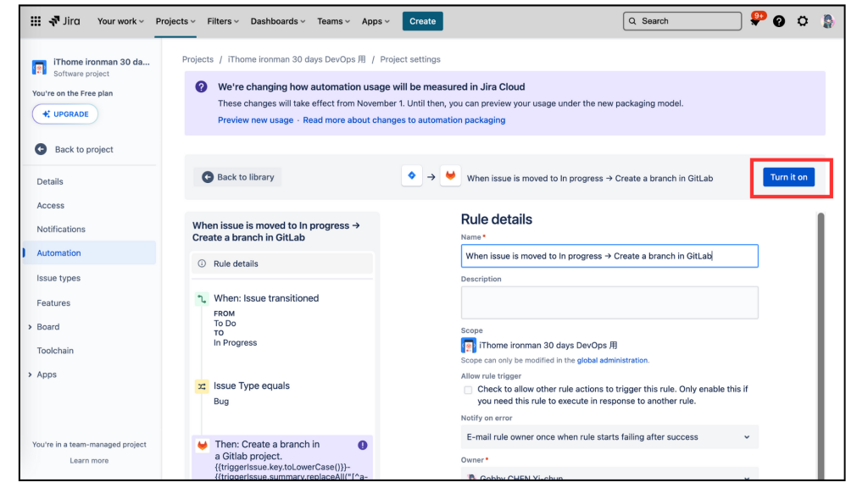The image size is (868, 488).
Task: Enable the Allow rule trigger checkbox
Action: point(468,390)
